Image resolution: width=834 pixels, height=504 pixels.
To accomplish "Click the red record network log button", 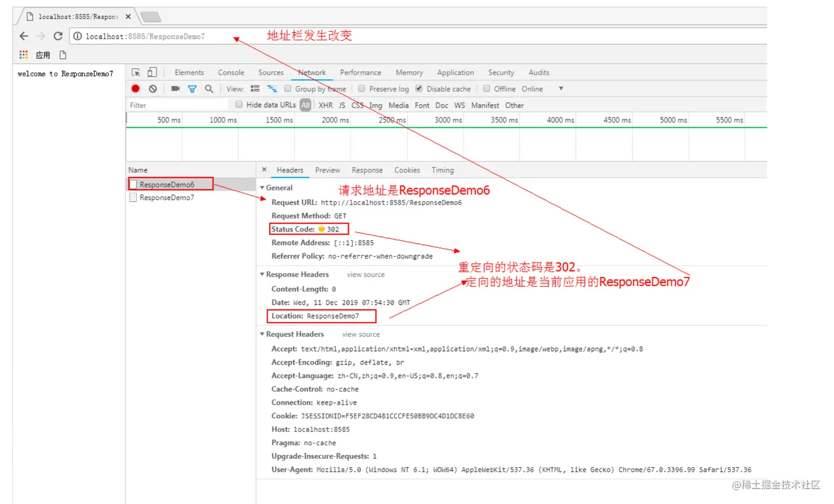I will [x=136, y=88].
